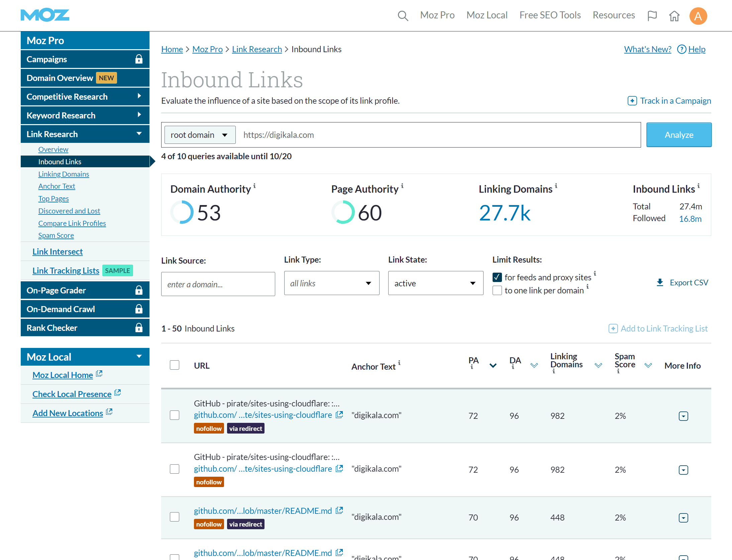Click the URL field with https://digikala.com

pos(438,135)
